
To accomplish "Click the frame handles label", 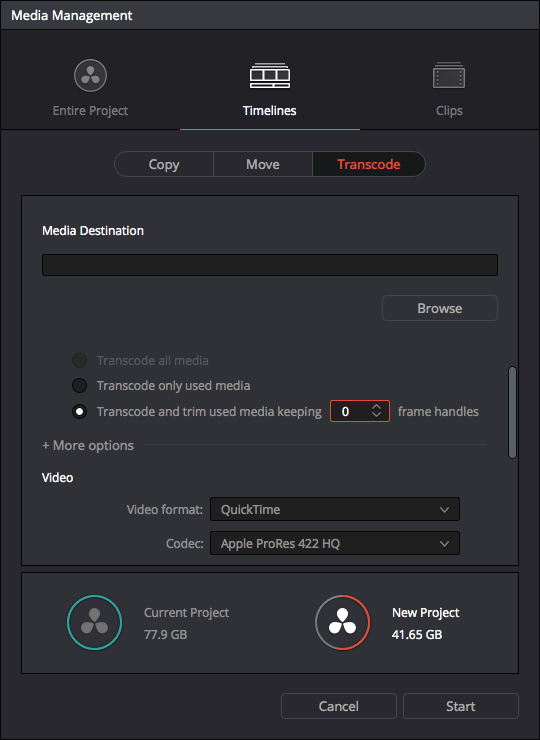I will (x=438, y=412).
